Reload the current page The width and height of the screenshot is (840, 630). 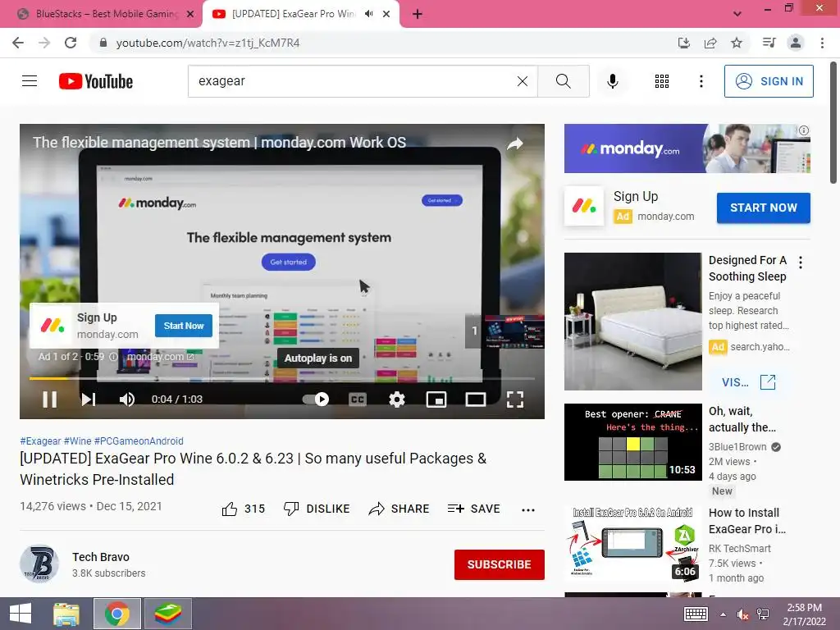pos(71,43)
